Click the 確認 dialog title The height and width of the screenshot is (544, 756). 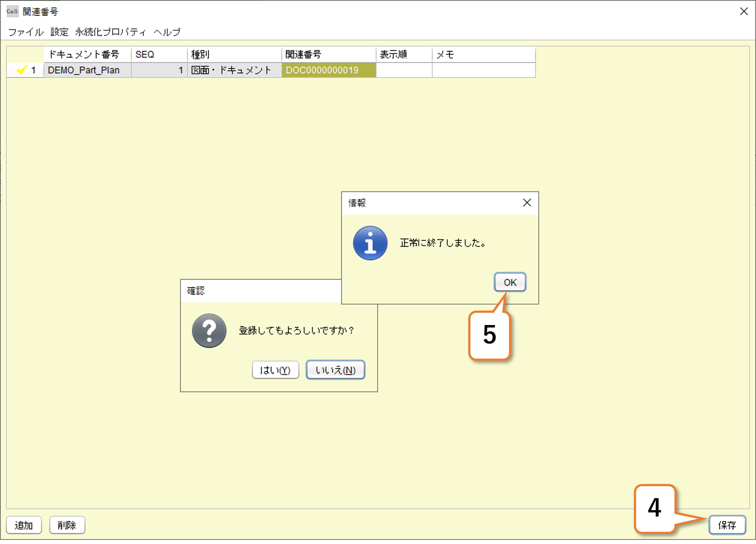[196, 291]
